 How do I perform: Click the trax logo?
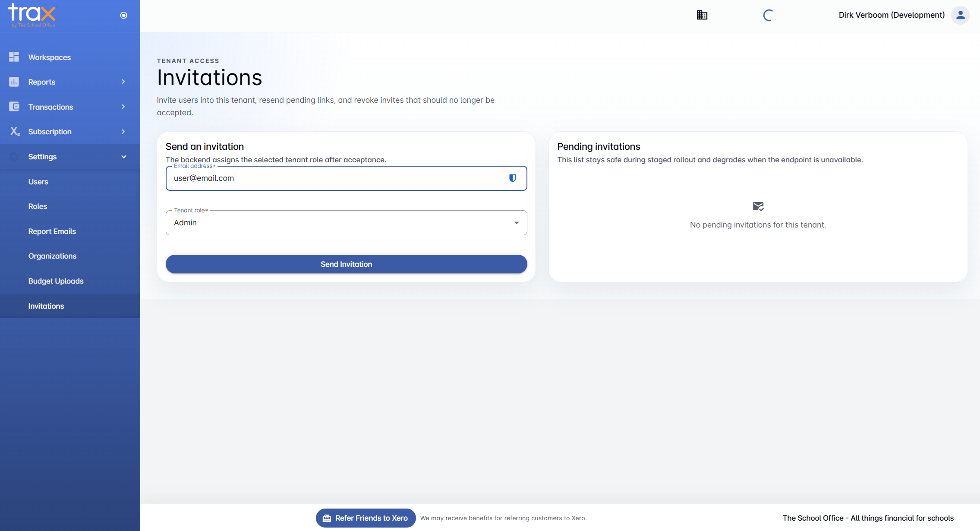(x=32, y=15)
